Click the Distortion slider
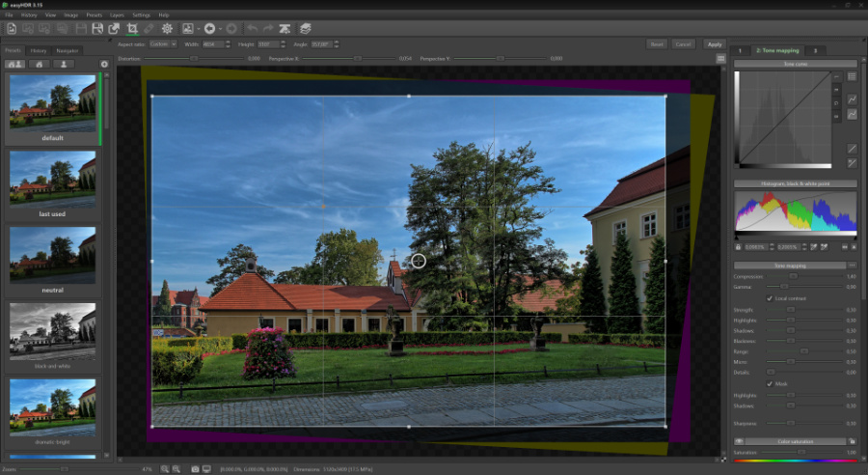868x475 pixels. (194, 58)
